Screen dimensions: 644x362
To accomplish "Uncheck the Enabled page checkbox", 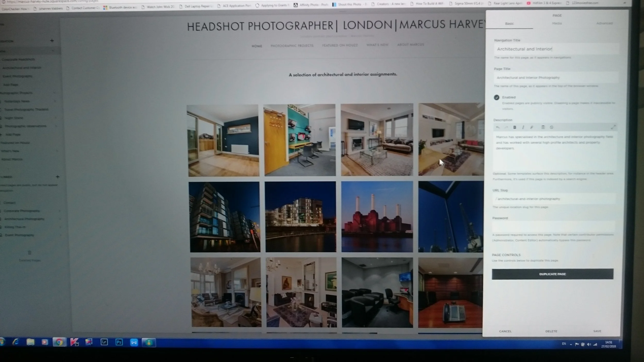I will [x=496, y=98].
